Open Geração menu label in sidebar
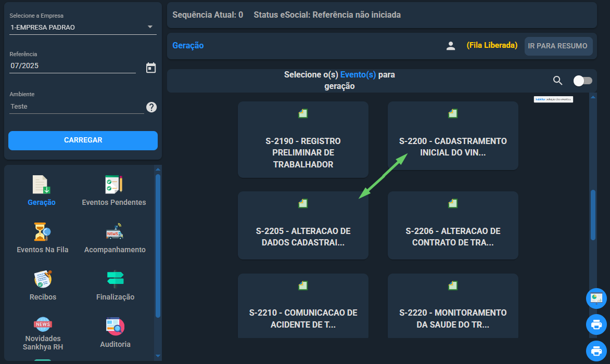The height and width of the screenshot is (364, 610). click(x=42, y=202)
